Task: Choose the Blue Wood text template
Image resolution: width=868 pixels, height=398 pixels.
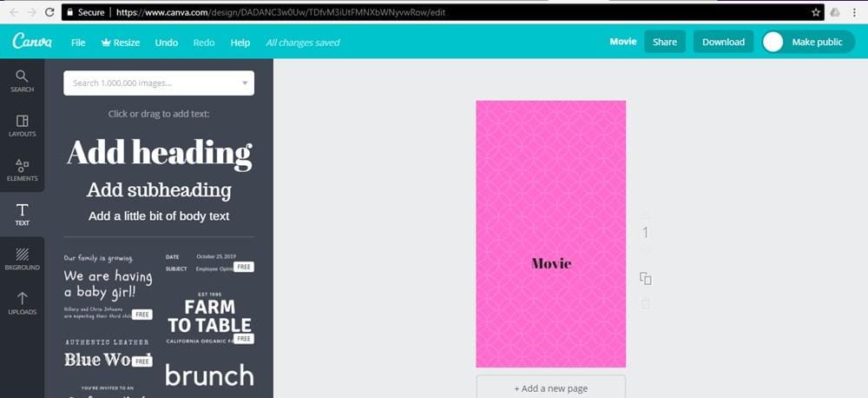Action: coord(108,353)
